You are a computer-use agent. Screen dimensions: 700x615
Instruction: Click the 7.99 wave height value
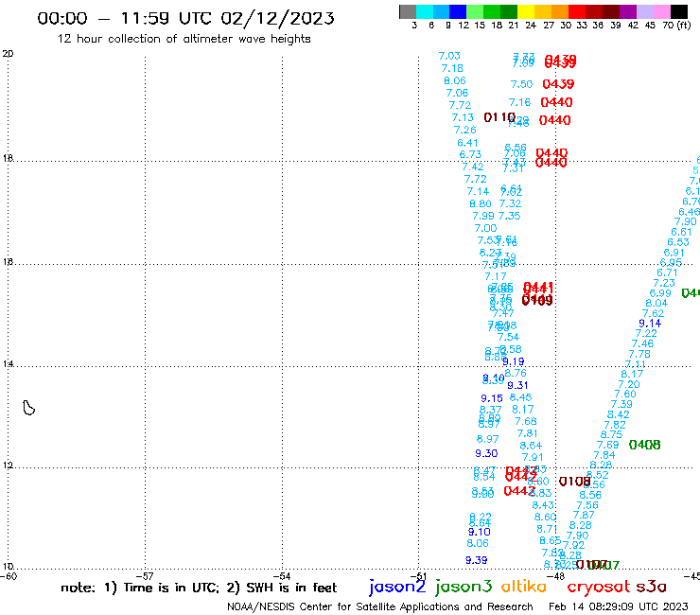[483, 216]
